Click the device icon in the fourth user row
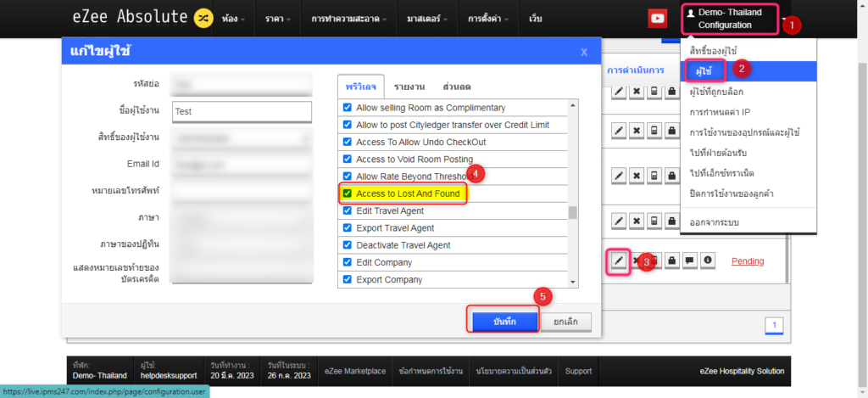This screenshot has width=868, height=398. (x=654, y=221)
